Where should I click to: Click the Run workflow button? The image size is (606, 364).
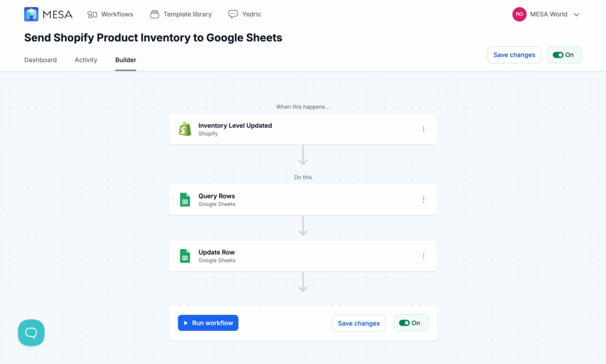point(208,323)
